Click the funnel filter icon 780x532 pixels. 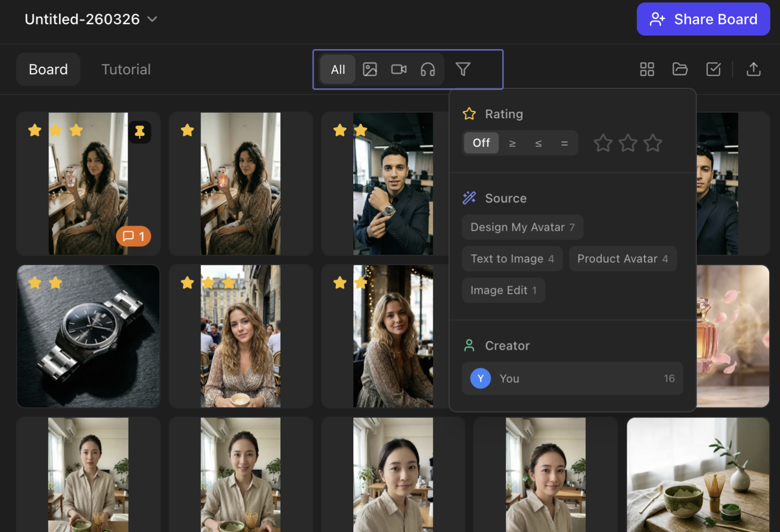point(463,69)
